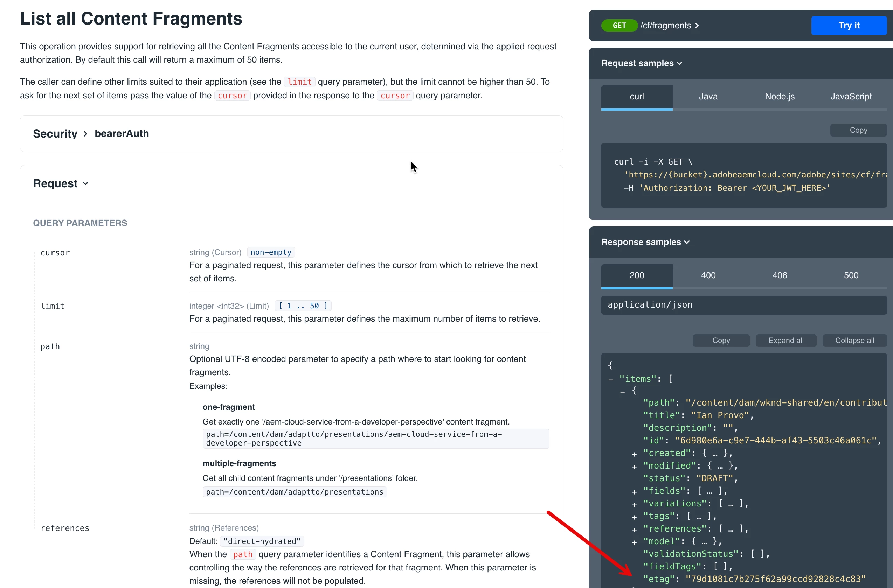The image size is (893, 588).
Task: Collapse the Request section chevron
Action: click(x=85, y=184)
